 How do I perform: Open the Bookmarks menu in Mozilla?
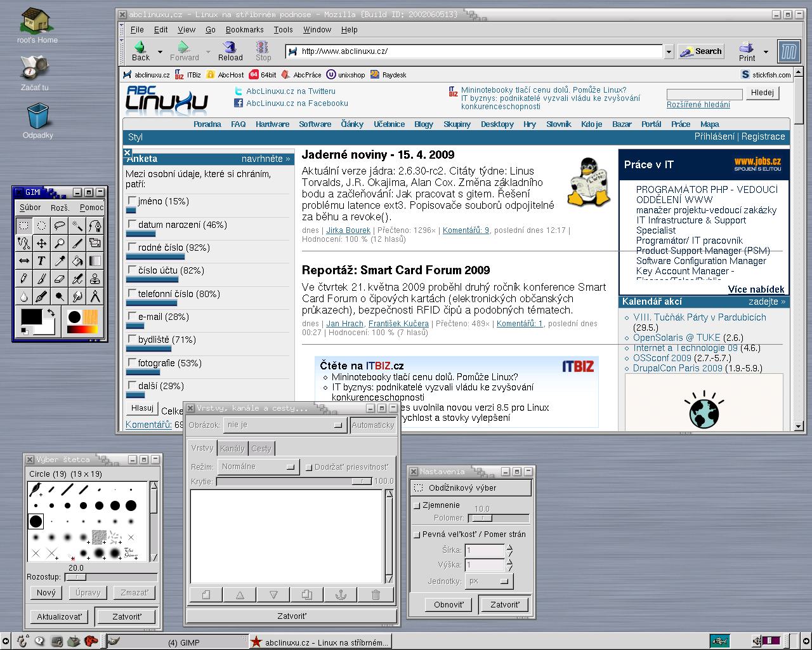(244, 30)
